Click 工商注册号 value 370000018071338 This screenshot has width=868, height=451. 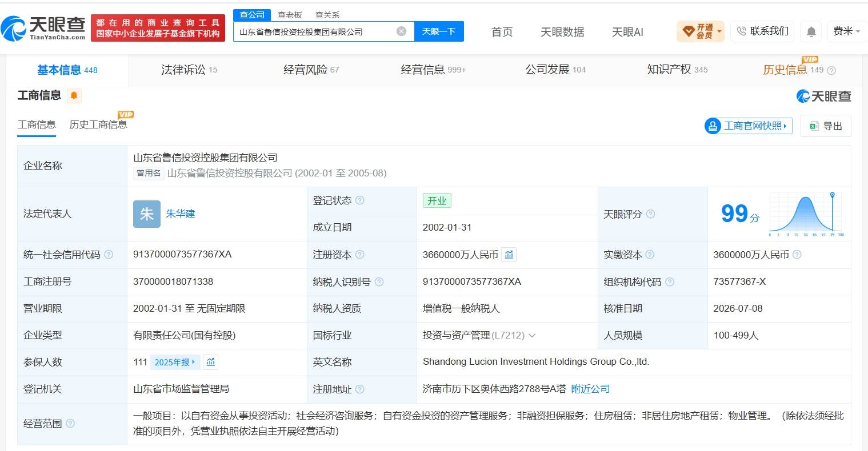pyautogui.click(x=173, y=282)
